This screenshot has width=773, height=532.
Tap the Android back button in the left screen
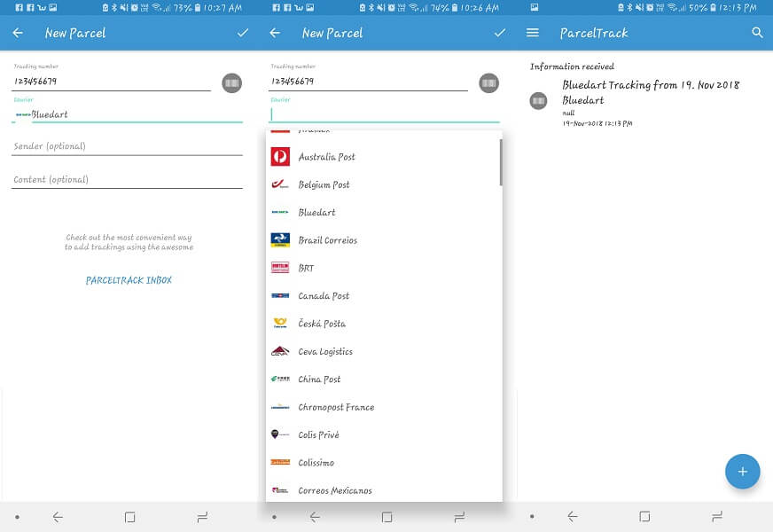coord(58,517)
